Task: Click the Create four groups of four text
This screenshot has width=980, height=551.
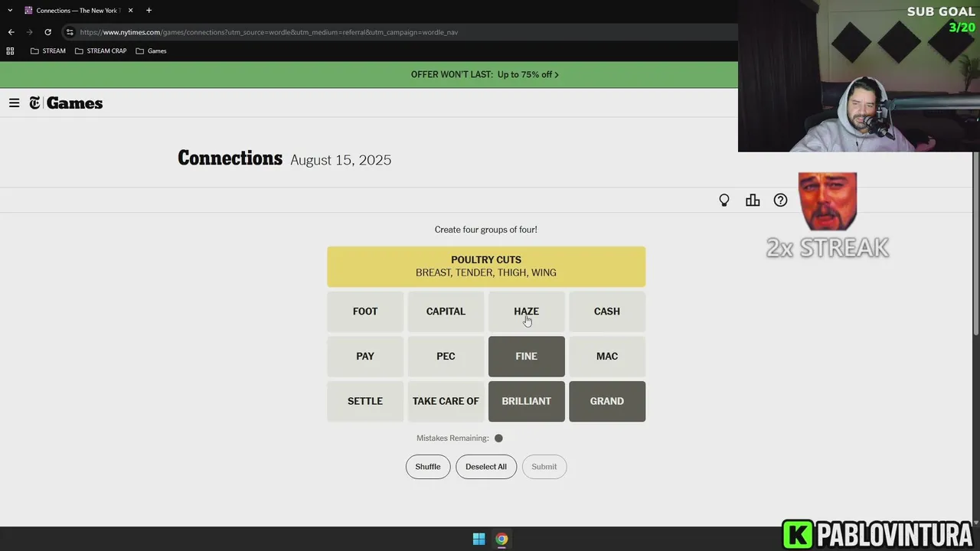Action: pyautogui.click(x=486, y=230)
